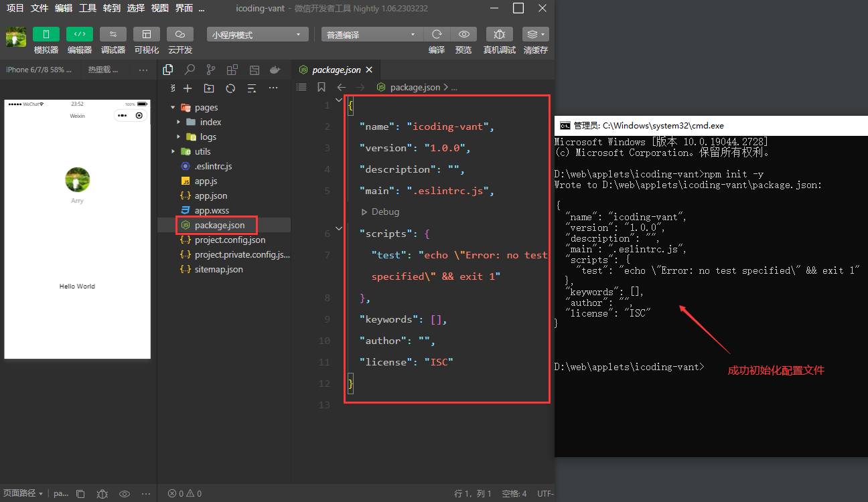Show the file explorer view
868x502 pixels.
168,70
